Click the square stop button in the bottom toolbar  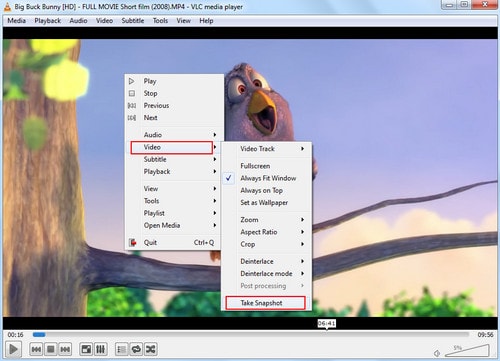pos(51,349)
